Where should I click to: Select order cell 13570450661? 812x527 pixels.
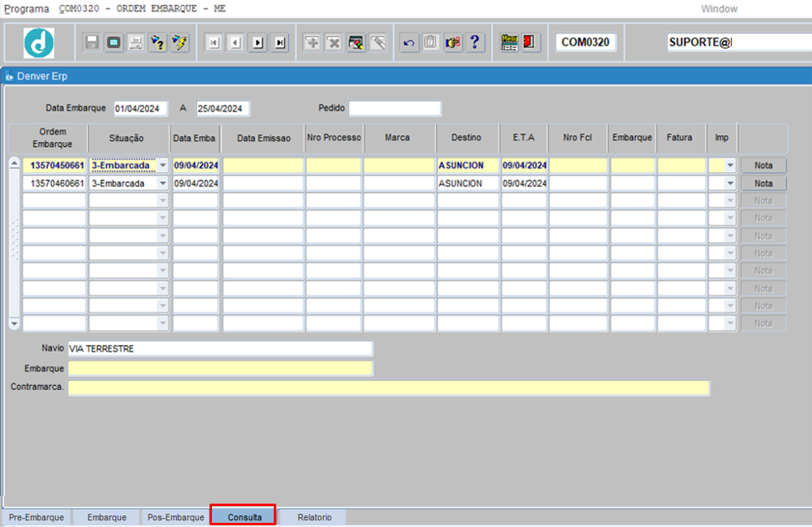tap(54, 165)
